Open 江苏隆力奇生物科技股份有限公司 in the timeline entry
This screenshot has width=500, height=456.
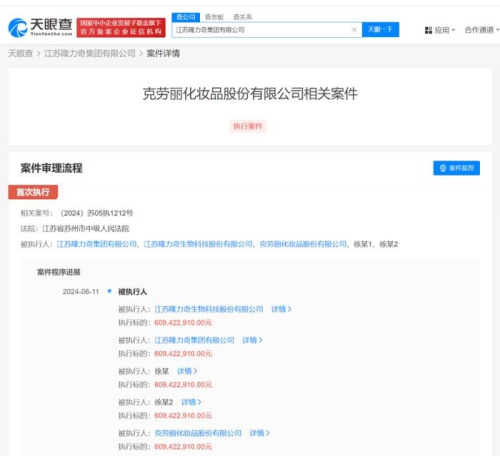(x=209, y=309)
